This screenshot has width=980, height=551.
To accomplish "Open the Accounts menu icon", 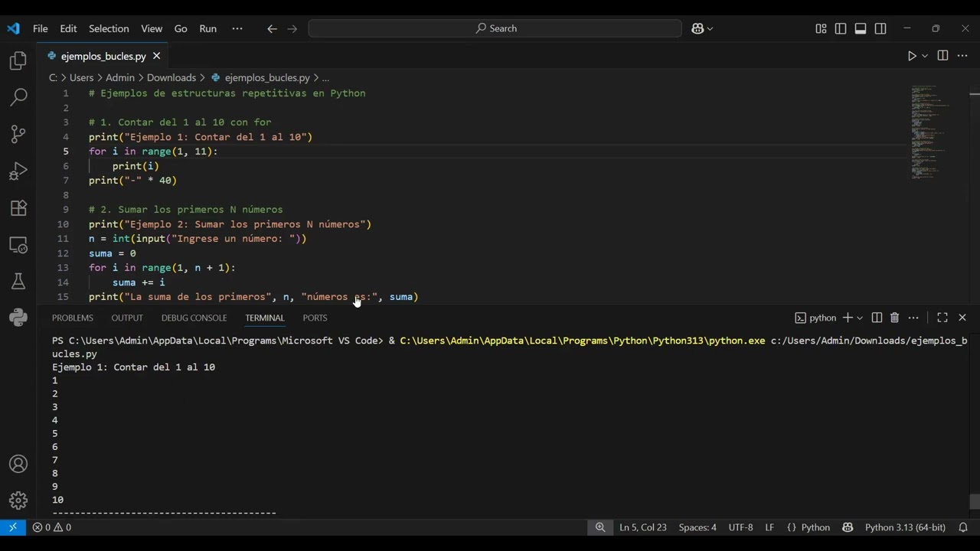I will [x=18, y=464].
